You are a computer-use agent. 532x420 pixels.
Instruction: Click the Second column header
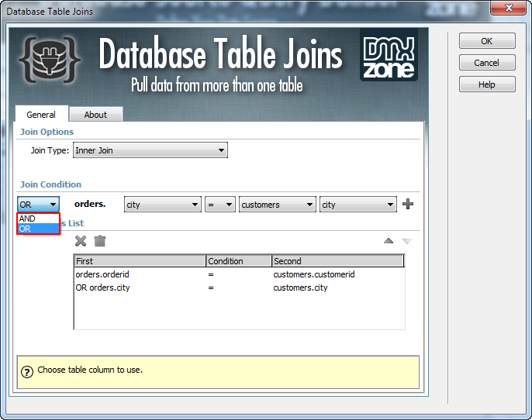pos(338,261)
